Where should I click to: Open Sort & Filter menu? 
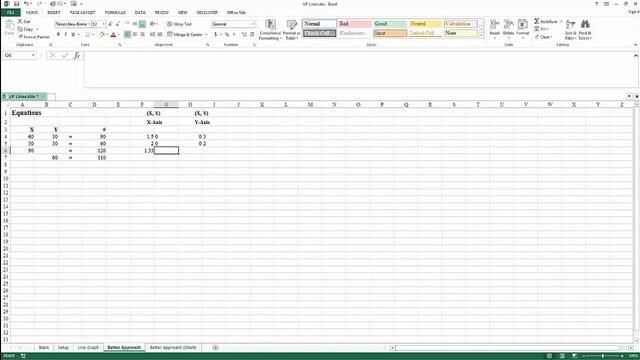(570, 29)
